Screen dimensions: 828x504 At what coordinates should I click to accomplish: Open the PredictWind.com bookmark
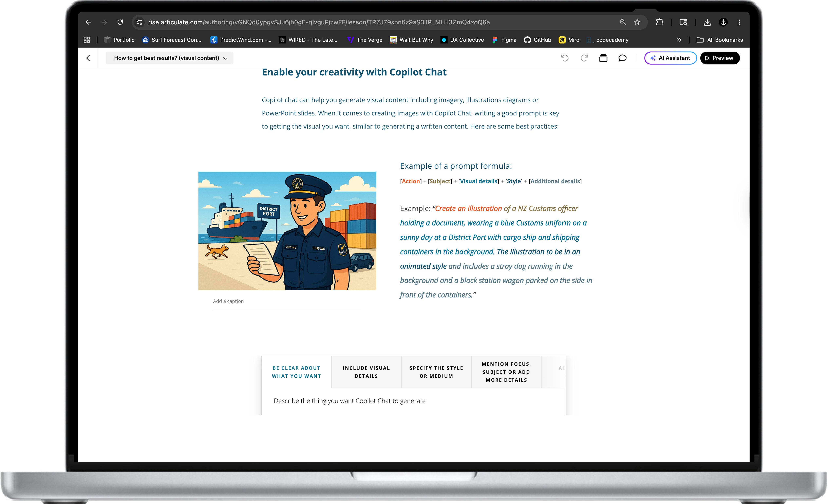241,40
